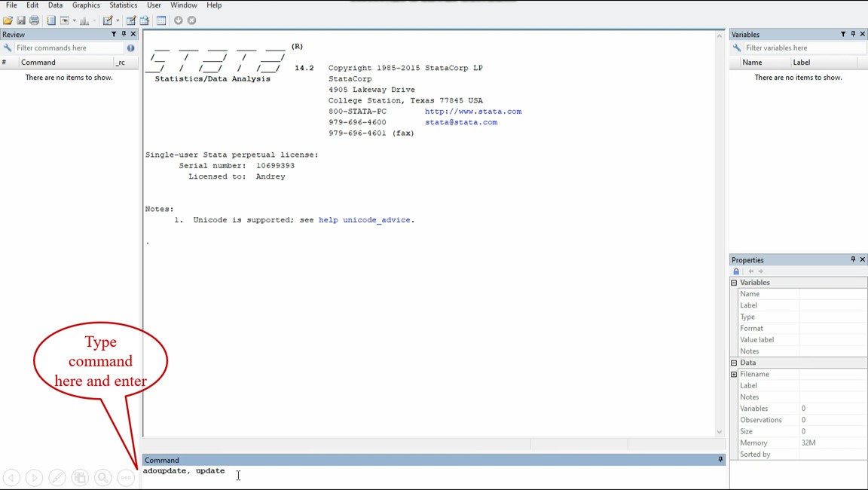The width and height of the screenshot is (868, 490).
Task: Expand the Filename row in Properties
Action: (x=734, y=375)
